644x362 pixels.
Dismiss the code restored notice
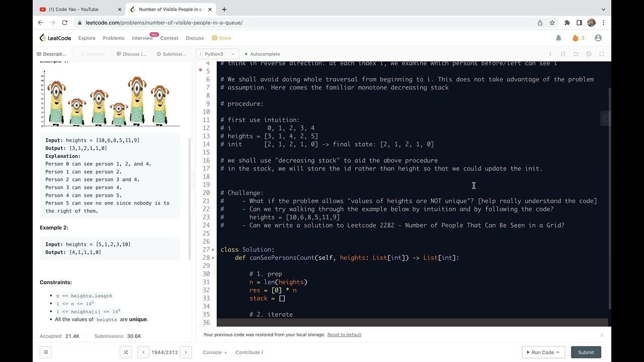pos(602,335)
